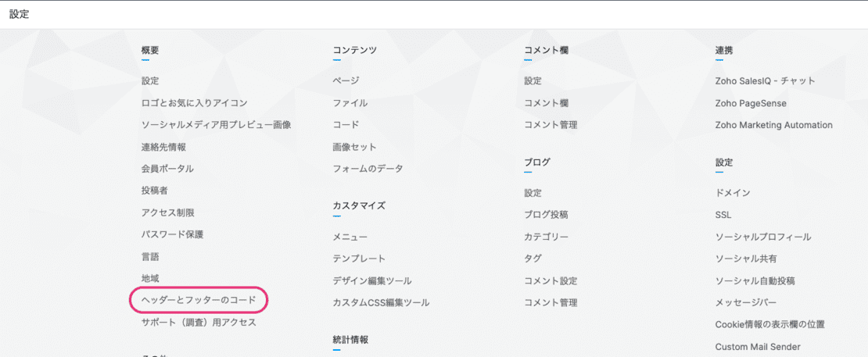Open ソーシャルメディア用プレビュー画像 settings
Viewport: 868px width, 357px height.
click(x=216, y=125)
